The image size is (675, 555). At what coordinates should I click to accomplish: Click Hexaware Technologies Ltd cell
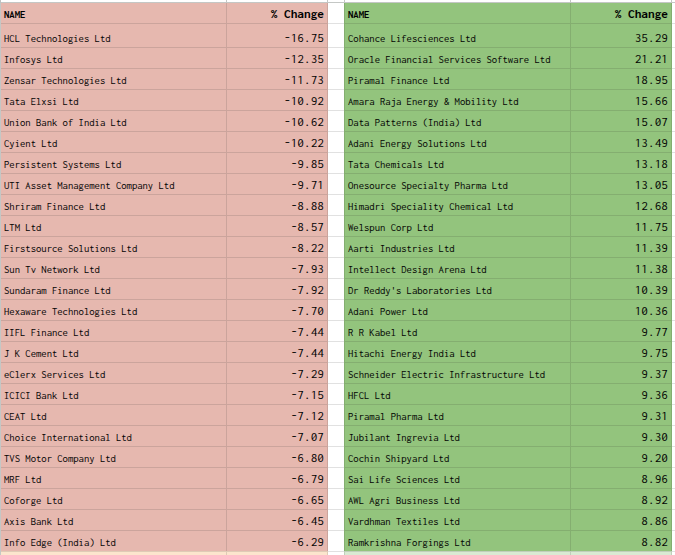click(113, 311)
